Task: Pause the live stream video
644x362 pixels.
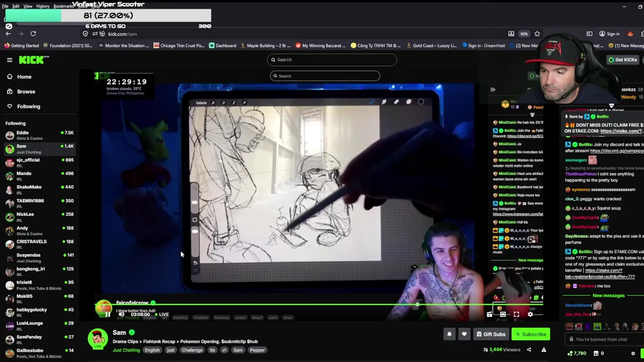Action: [107, 314]
